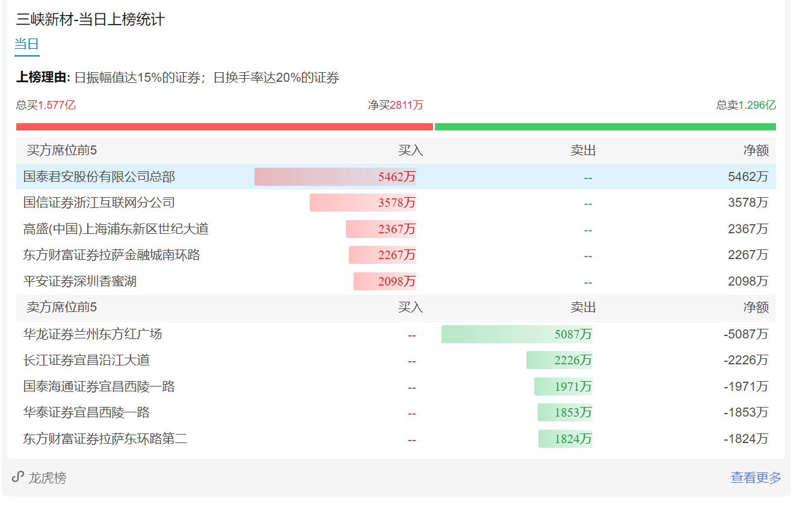This screenshot has height=532, width=800.
Task: Click the red total-buy progress bar
Action: pyautogui.click(x=224, y=127)
